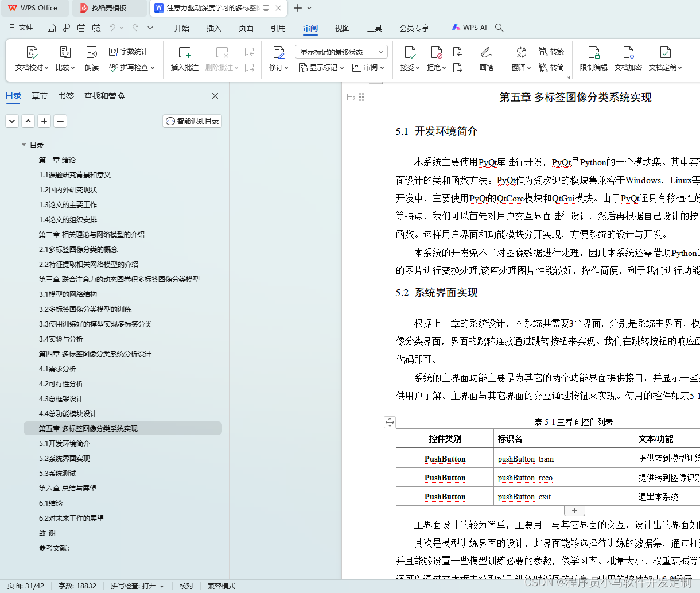This screenshot has width=700, height=593.
Task: Switch to the 视图 ribbon tab
Action: point(342,27)
